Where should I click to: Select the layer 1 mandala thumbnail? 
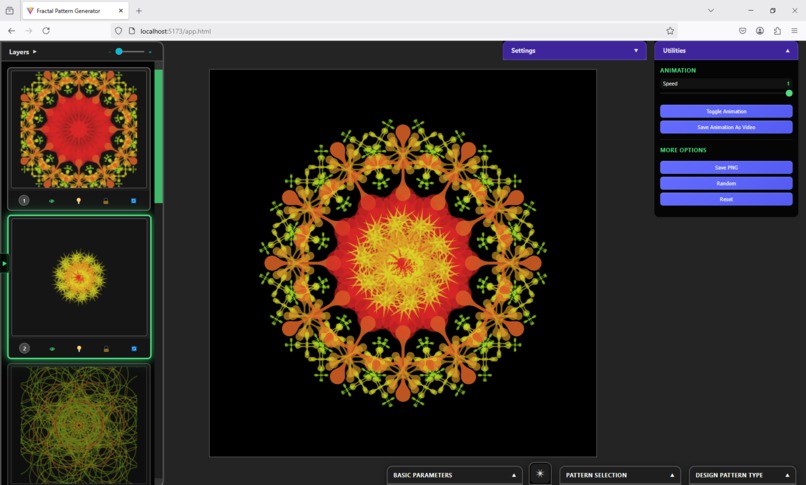pos(79,128)
